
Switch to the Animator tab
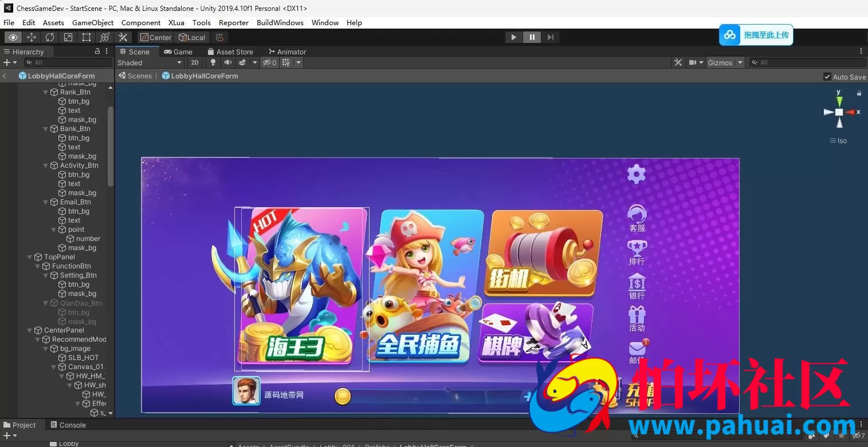[287, 52]
